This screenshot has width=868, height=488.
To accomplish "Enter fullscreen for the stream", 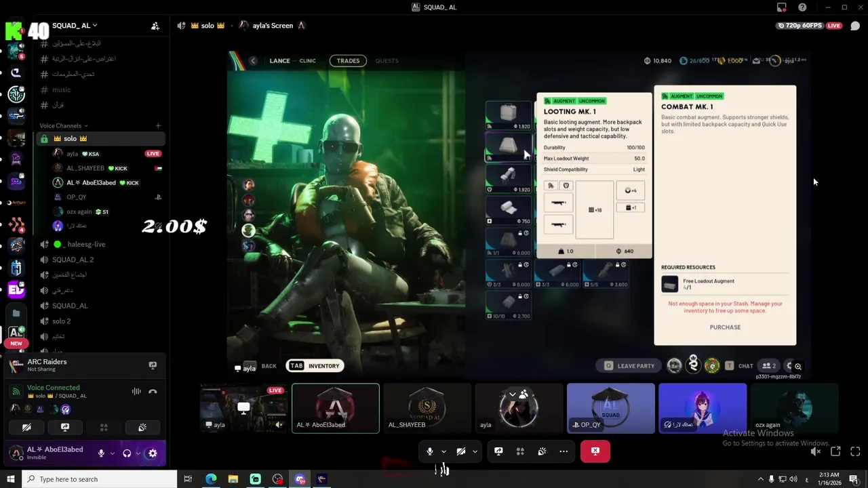I will click(x=855, y=451).
